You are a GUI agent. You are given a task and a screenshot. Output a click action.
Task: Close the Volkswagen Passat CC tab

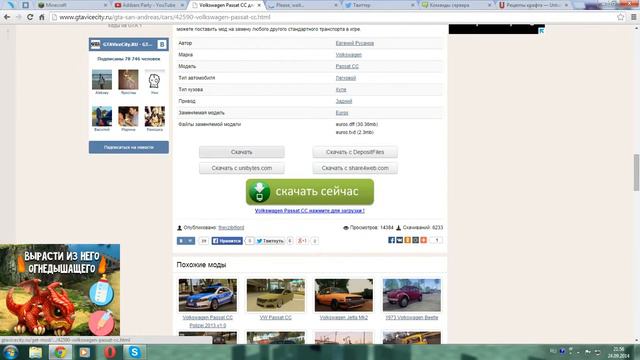click(259, 5)
